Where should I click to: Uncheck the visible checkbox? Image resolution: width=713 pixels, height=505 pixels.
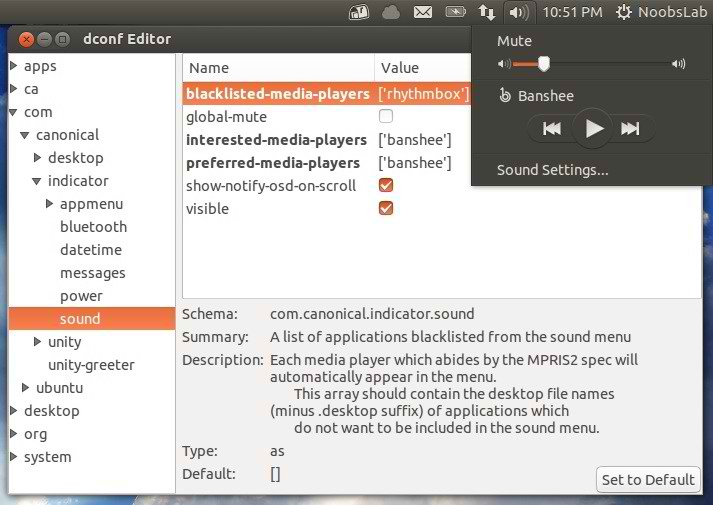point(386,208)
